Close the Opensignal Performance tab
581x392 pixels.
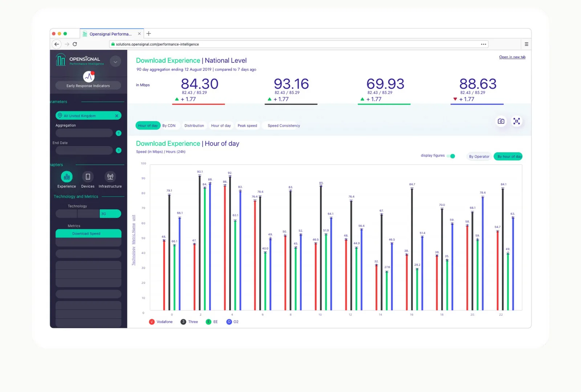tap(139, 34)
